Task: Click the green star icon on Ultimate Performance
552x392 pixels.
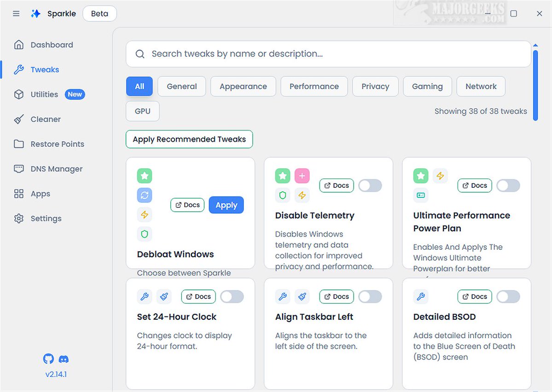Action: point(421,176)
